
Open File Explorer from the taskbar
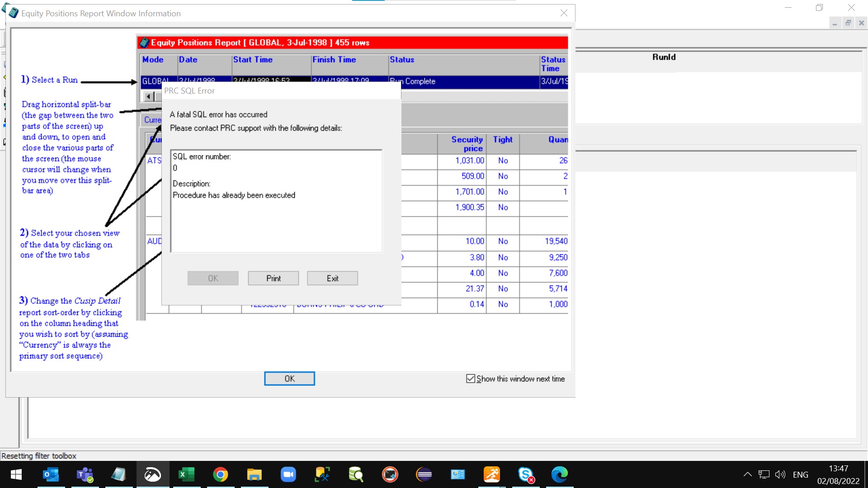254,474
